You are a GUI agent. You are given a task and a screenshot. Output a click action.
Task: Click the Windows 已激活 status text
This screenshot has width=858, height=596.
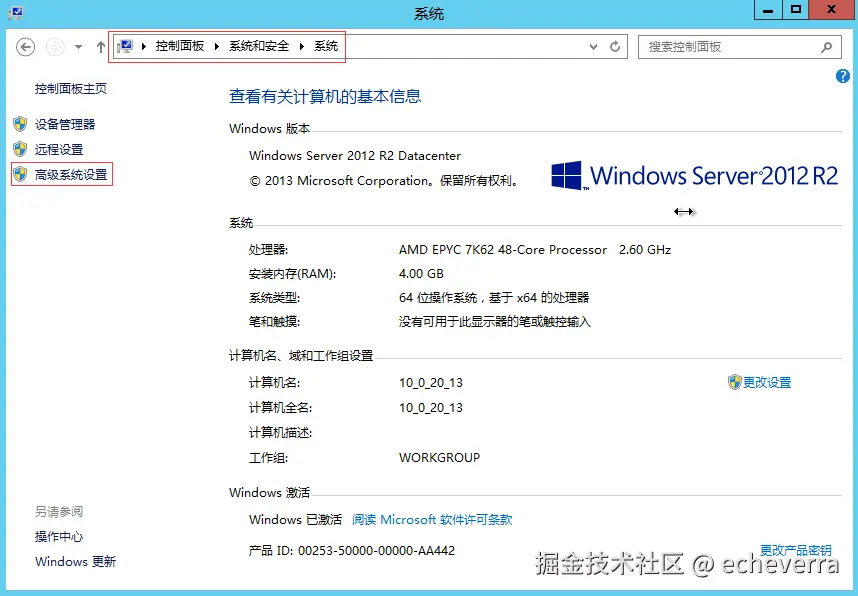click(295, 519)
